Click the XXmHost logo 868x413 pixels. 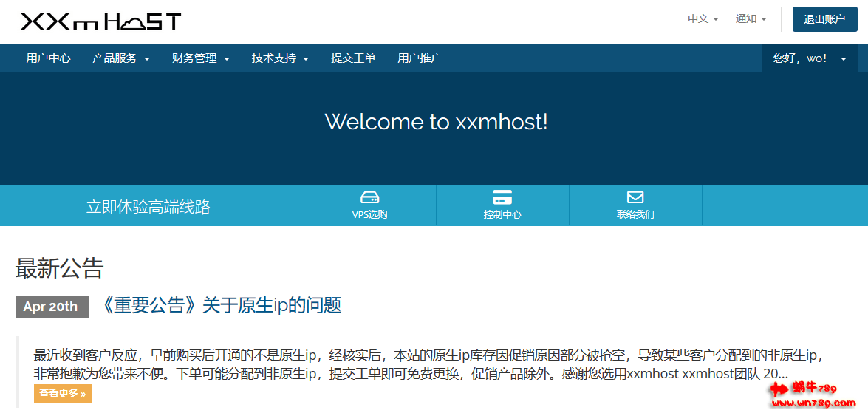click(x=100, y=22)
